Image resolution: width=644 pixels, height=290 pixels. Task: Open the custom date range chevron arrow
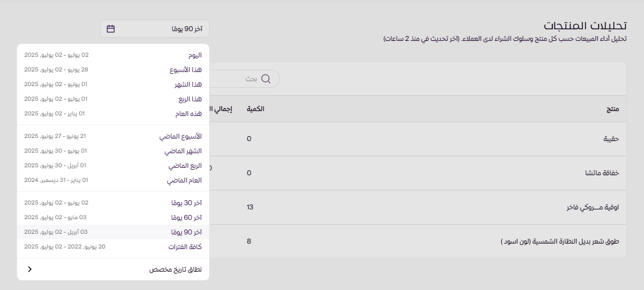coord(30,269)
